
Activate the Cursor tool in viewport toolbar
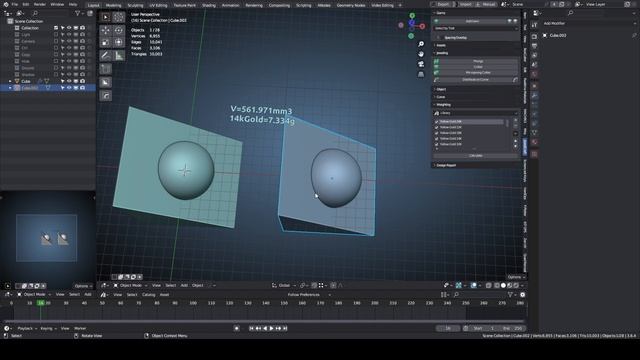(119, 17)
